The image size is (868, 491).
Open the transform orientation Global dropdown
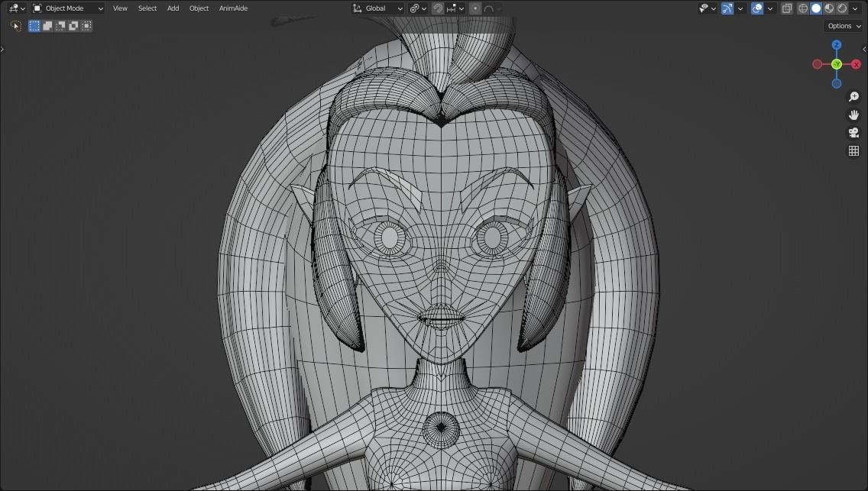(x=377, y=8)
